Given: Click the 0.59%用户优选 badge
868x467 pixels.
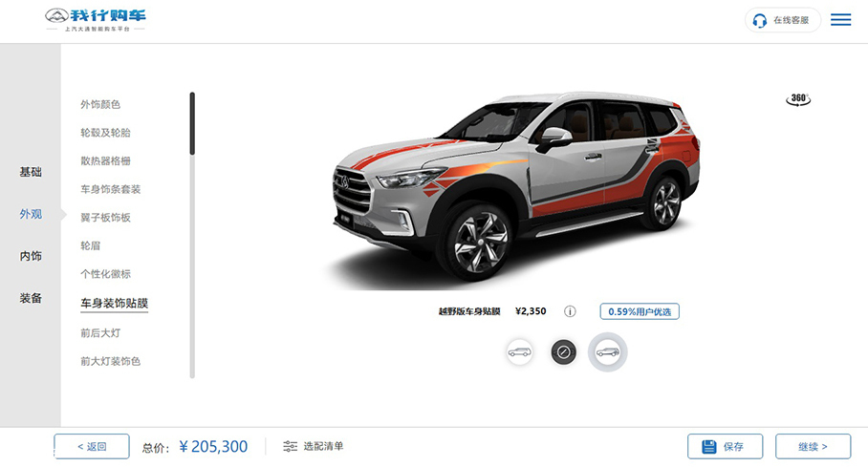Looking at the screenshot, I should 640,311.
